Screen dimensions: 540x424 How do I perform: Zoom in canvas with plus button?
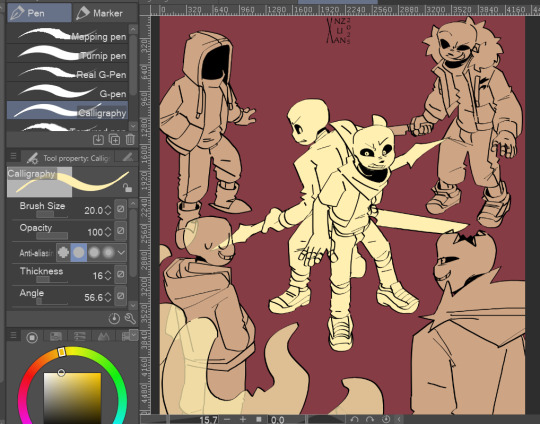pos(243,419)
